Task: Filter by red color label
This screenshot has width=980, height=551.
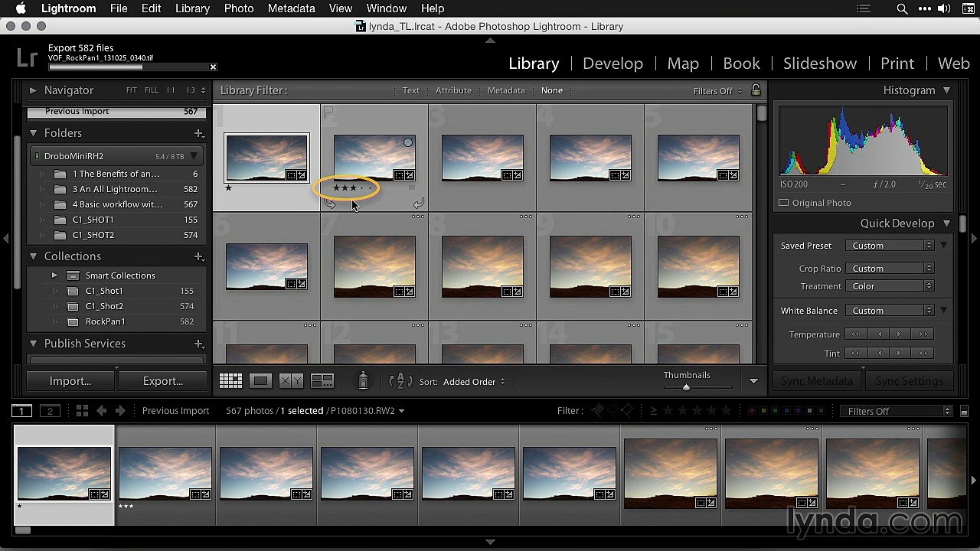Action: [x=753, y=411]
